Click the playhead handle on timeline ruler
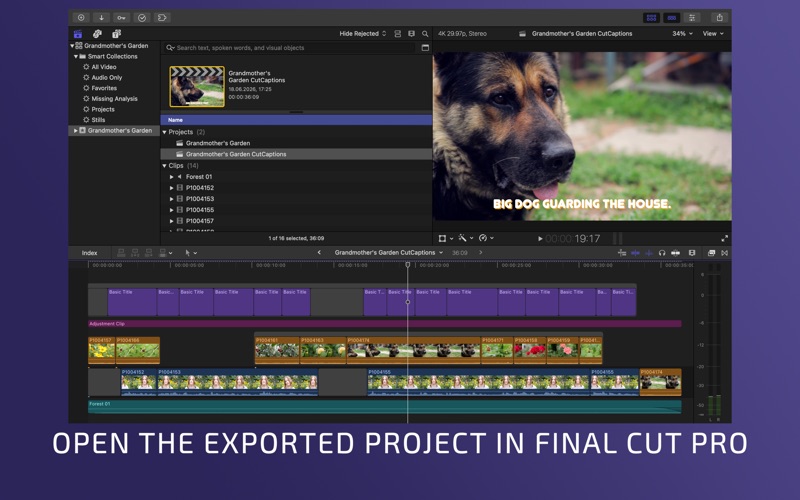Viewport: 800px width, 500px height. [408, 264]
